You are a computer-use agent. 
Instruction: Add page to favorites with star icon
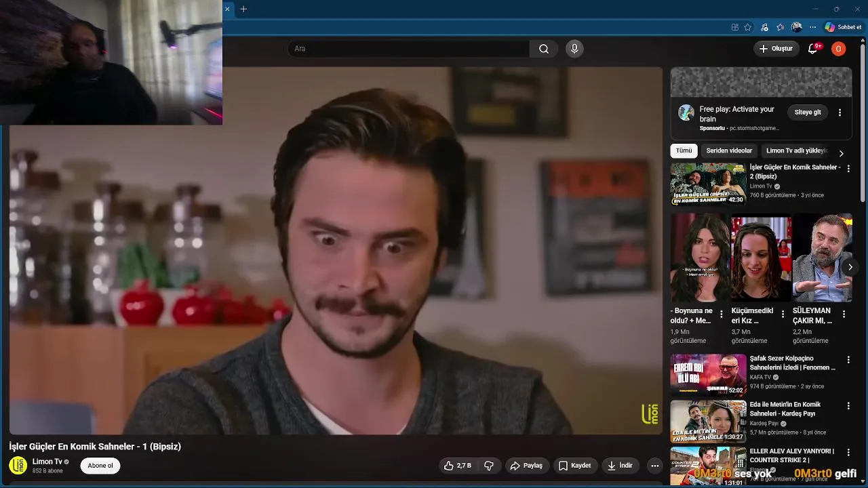[x=747, y=27]
